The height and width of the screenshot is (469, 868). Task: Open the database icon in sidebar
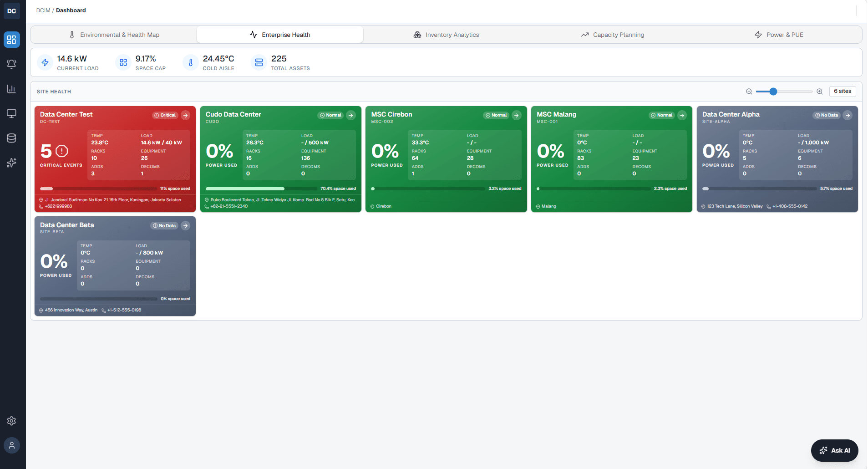click(12, 138)
